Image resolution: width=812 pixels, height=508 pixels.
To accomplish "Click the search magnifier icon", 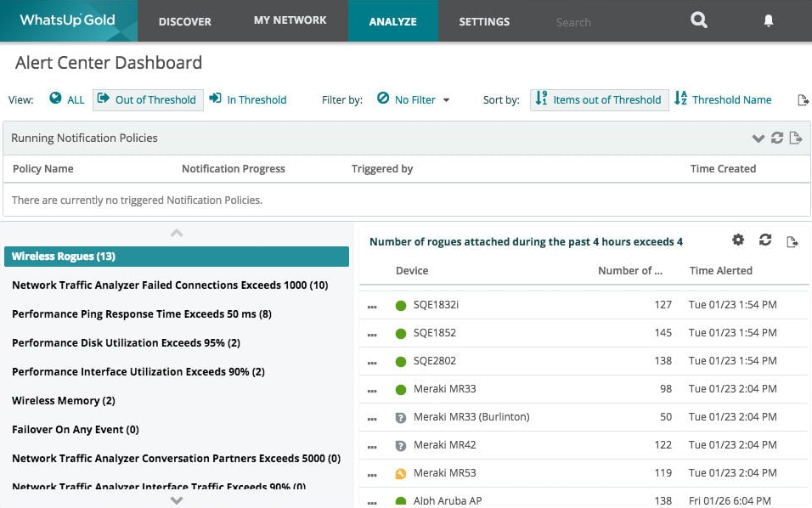I will (x=699, y=20).
